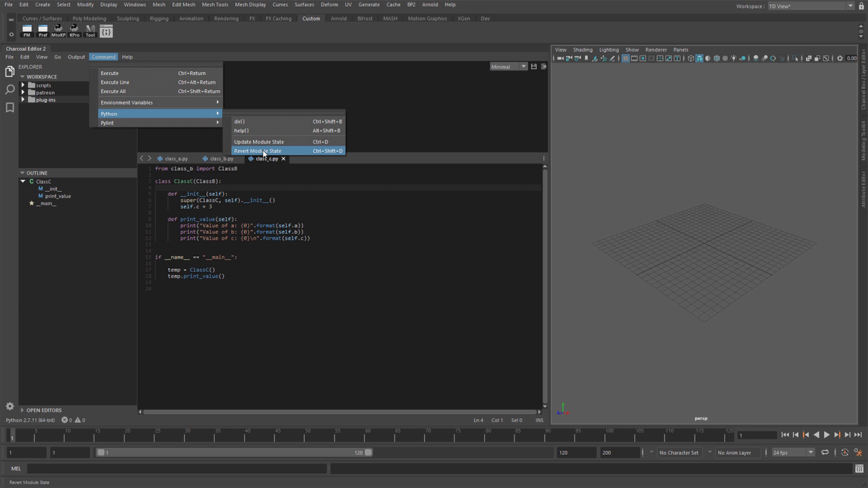
Task: Expand the scripts folder in workspace
Action: tap(23, 85)
